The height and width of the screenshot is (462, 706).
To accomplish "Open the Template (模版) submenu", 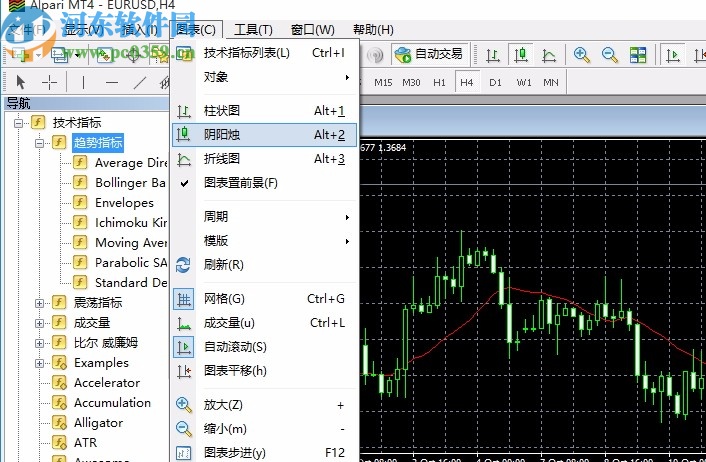I will [265, 241].
